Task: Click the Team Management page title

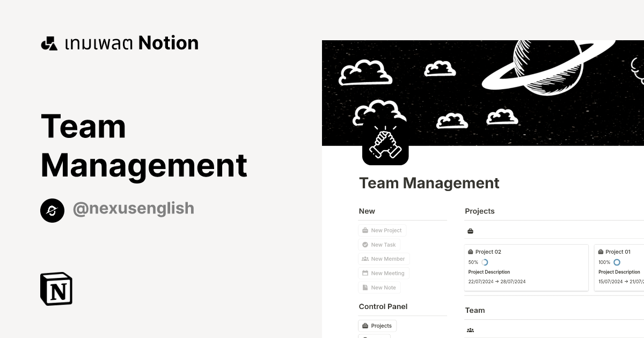Action: (429, 183)
